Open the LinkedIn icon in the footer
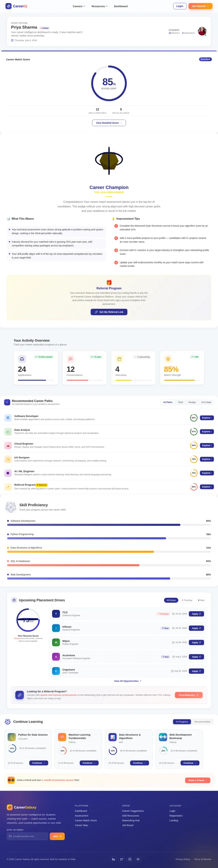Image resolution: width=218 pixels, height=868 pixels. 113,859
